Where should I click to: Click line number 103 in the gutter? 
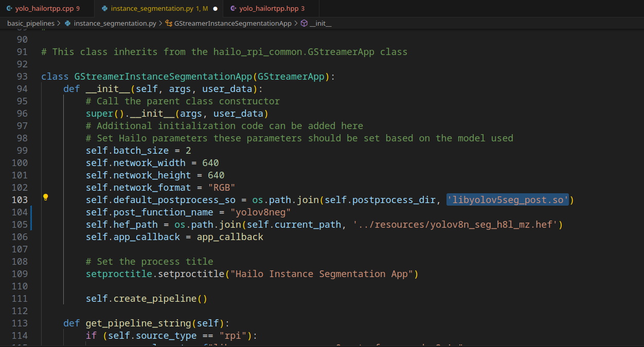(x=20, y=200)
